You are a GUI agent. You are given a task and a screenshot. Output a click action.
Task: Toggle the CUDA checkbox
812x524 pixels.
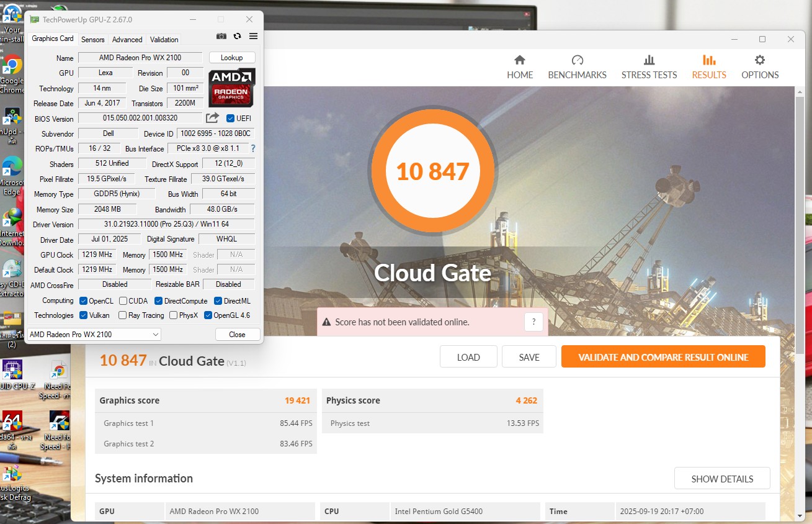tap(123, 301)
